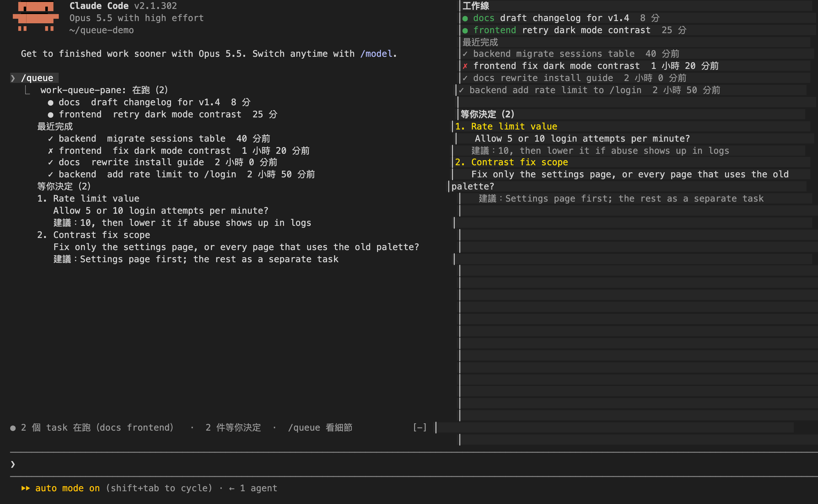818x504 pixels.
Task: Click '/queue 看細節' in the status line
Action: [x=320, y=427]
